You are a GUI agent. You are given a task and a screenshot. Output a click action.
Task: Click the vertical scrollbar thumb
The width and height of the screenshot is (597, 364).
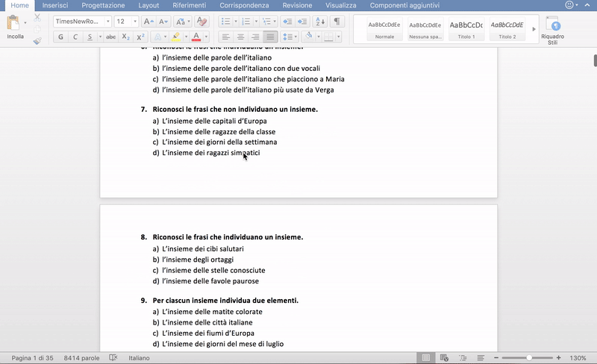pos(595,60)
